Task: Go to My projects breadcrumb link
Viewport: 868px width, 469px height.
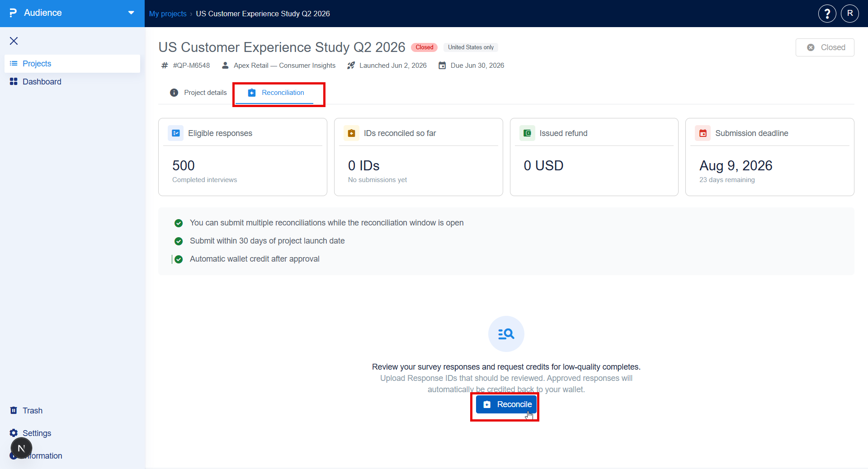Action: pyautogui.click(x=168, y=14)
